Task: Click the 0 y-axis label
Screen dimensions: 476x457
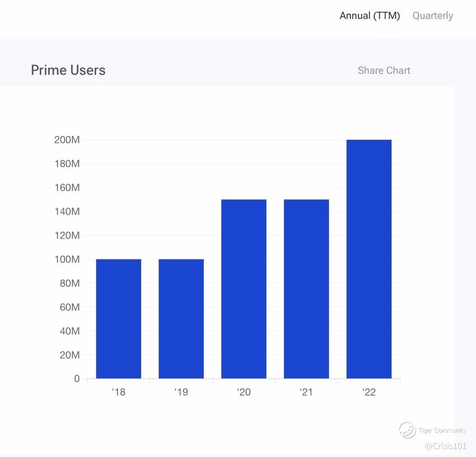Action: point(77,378)
